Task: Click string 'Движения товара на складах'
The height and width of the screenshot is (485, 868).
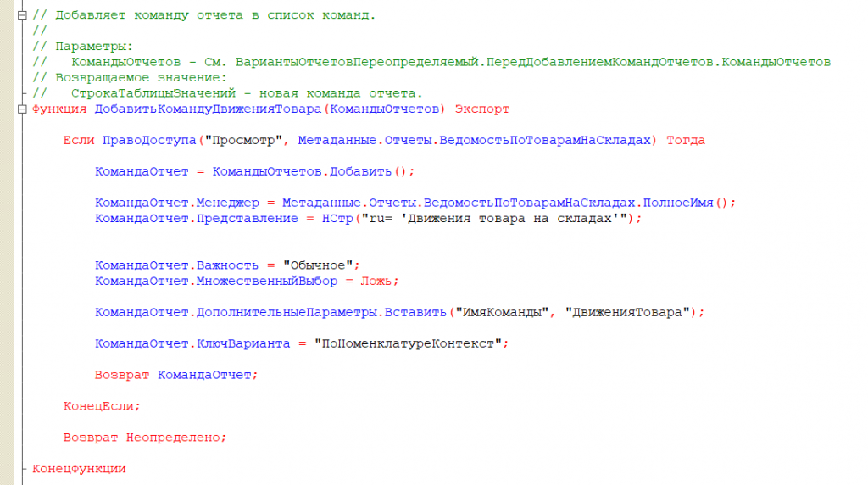Action: click(509, 218)
